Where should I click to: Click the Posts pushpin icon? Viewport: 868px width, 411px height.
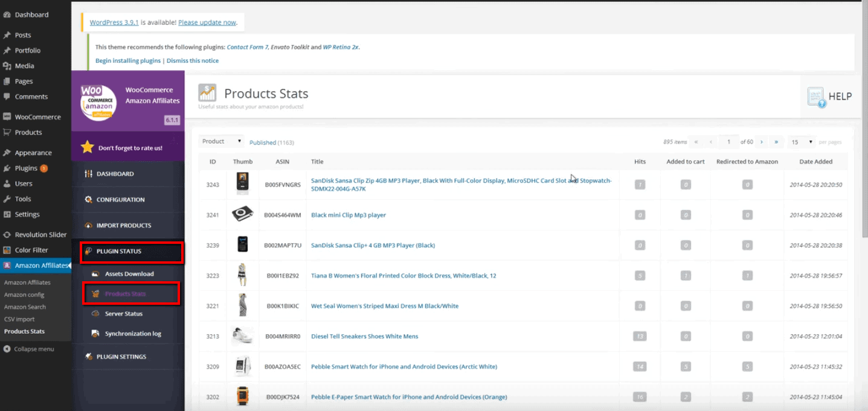(7, 35)
